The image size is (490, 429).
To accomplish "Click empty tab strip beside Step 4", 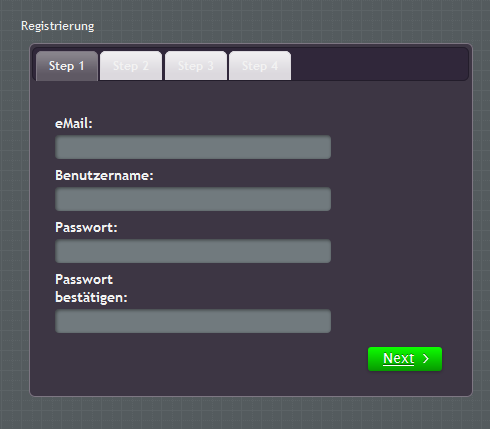I will pos(378,65).
